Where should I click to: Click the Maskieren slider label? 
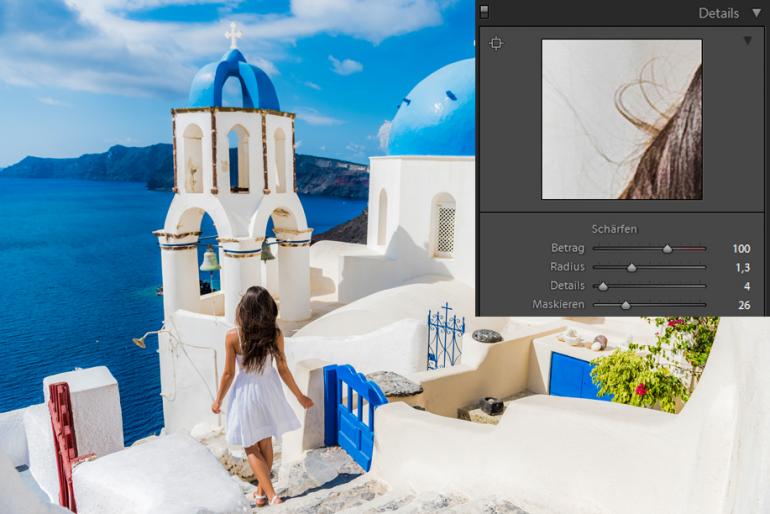coord(560,305)
